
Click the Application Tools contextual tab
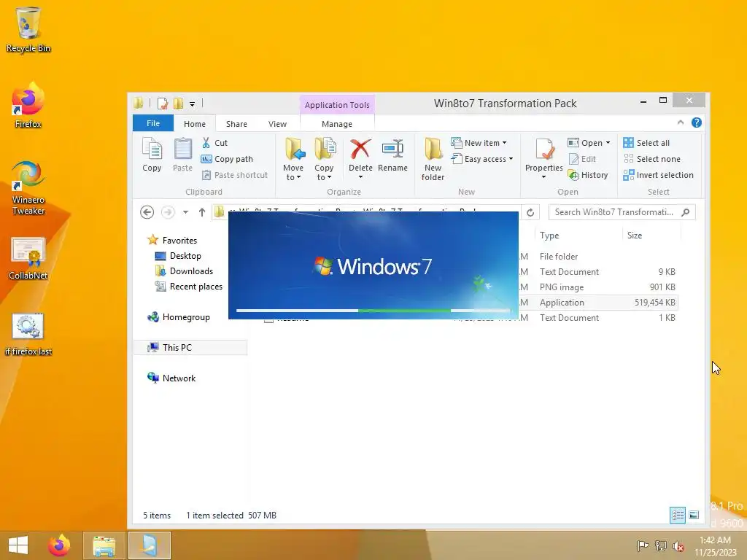click(x=337, y=105)
